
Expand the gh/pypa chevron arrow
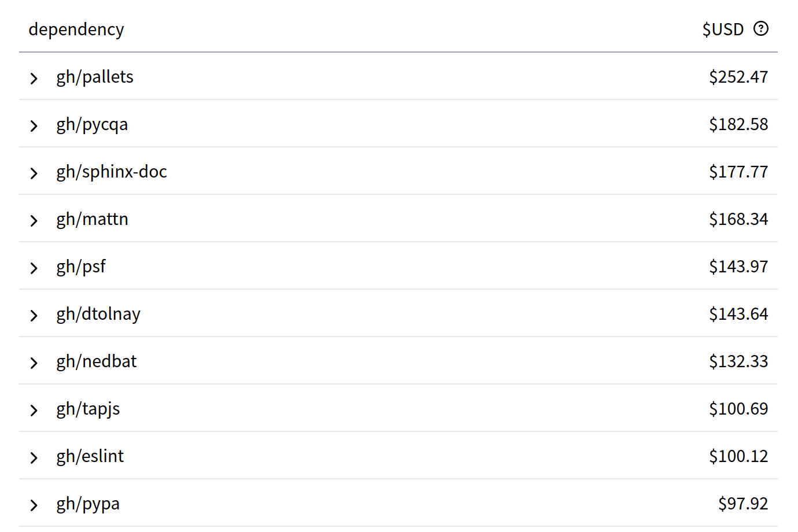coord(34,505)
